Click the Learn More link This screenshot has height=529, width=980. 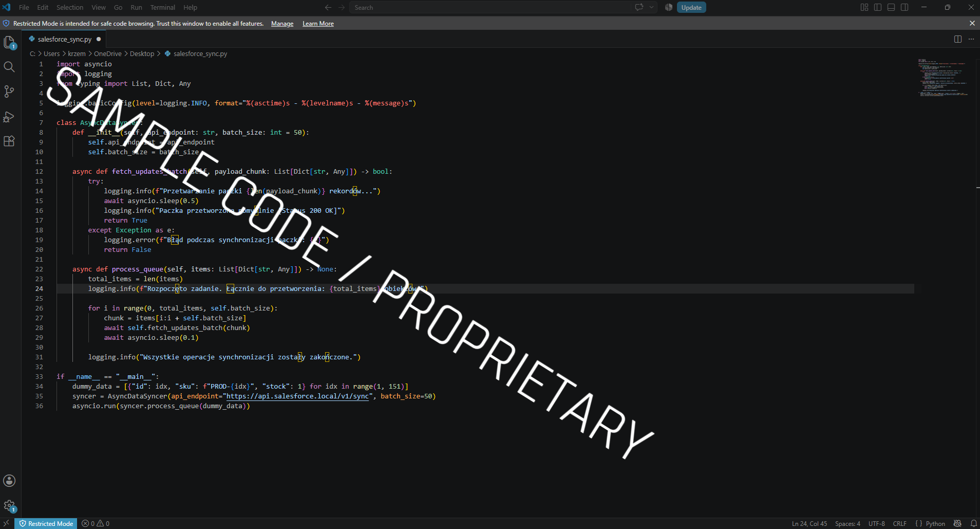[x=318, y=24]
